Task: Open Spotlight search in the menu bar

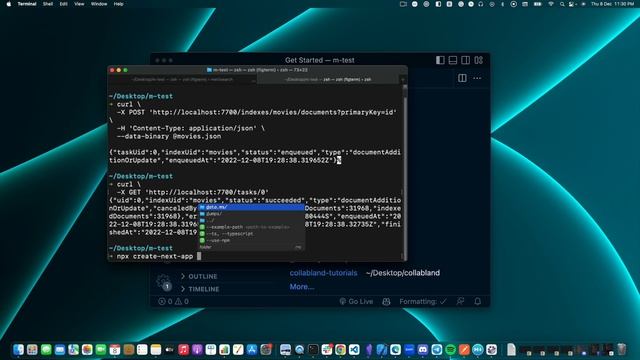Action: click(562, 4)
